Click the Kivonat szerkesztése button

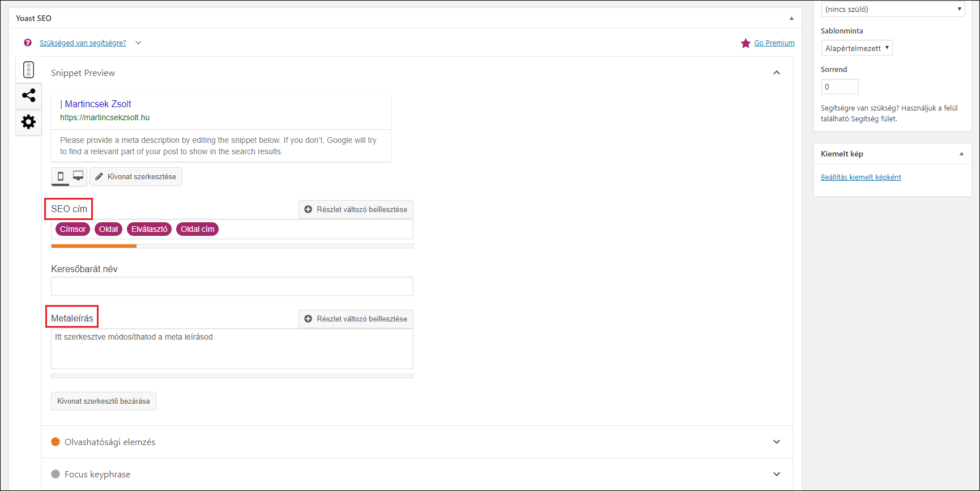click(x=136, y=176)
